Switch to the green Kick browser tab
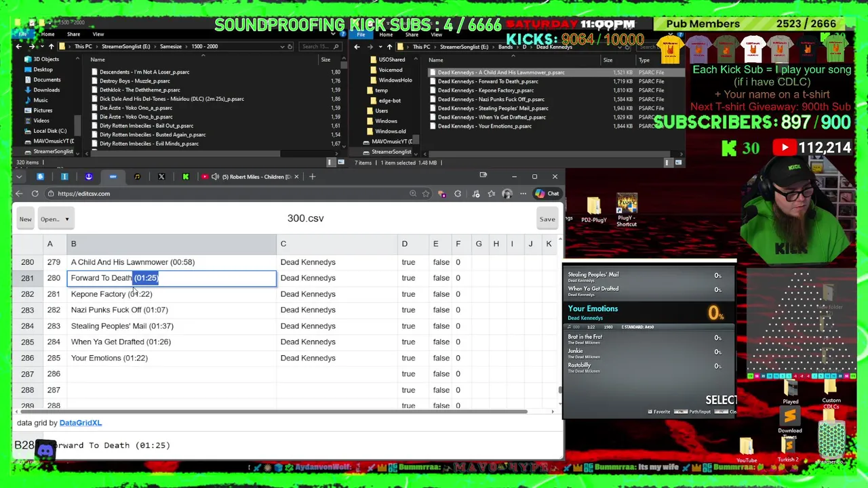This screenshot has height=488, width=868. click(x=186, y=177)
